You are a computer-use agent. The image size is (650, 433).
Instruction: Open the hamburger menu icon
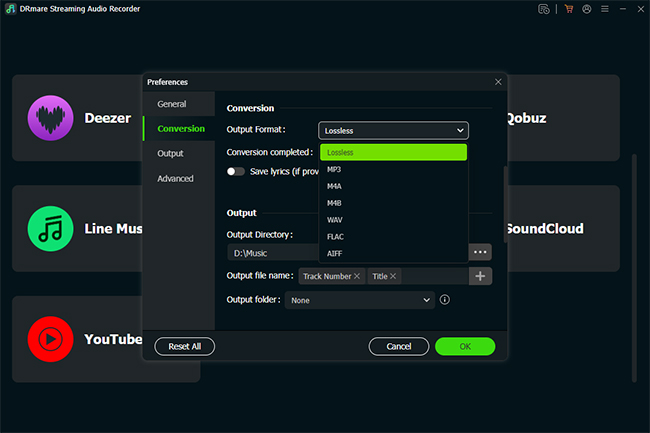coord(605,9)
